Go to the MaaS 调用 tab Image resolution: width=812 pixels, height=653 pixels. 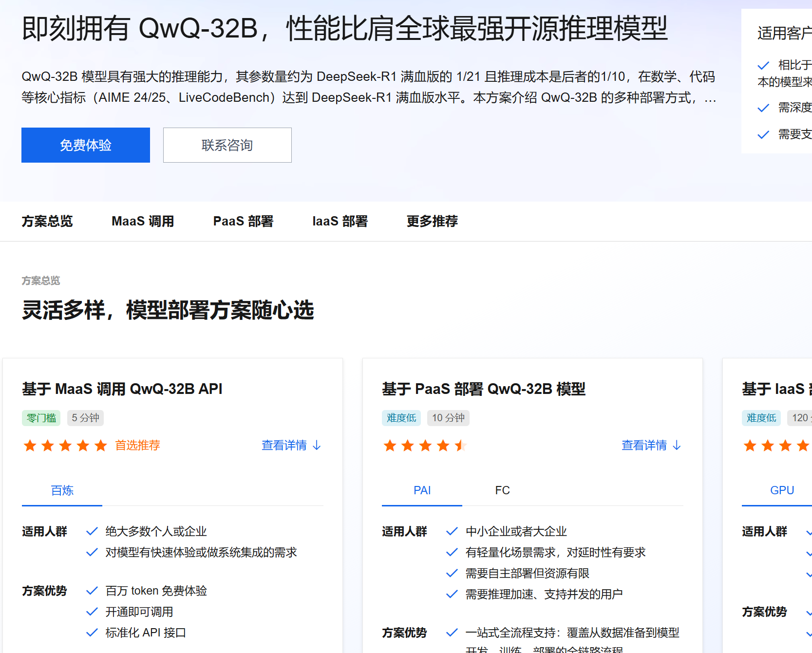click(143, 221)
